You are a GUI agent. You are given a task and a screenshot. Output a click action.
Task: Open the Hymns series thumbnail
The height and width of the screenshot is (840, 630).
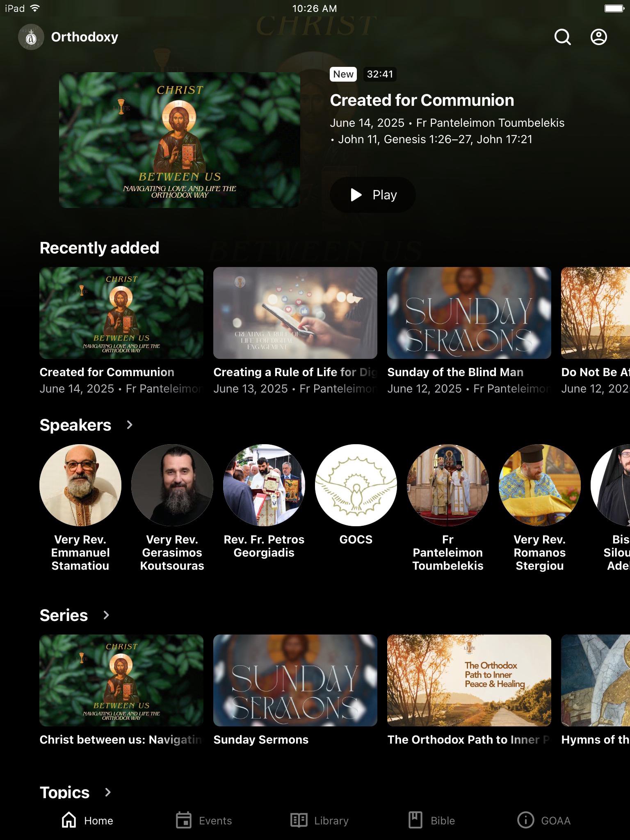point(596,680)
